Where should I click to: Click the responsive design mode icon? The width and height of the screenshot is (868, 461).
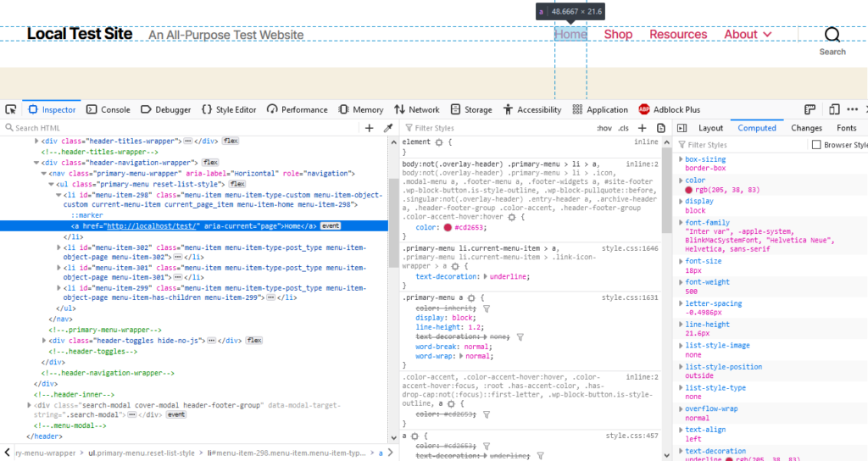point(834,109)
